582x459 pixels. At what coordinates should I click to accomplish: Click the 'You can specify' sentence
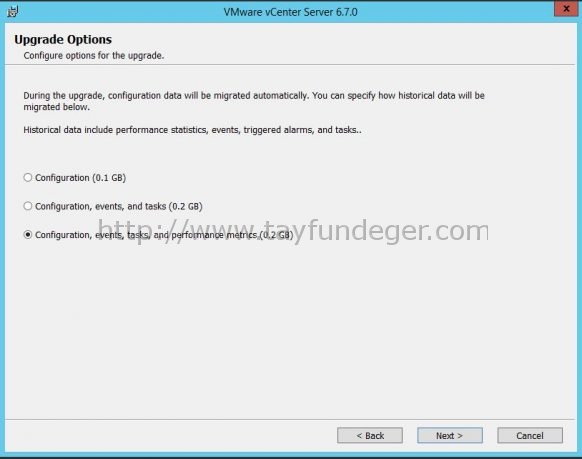[x=398, y=95]
